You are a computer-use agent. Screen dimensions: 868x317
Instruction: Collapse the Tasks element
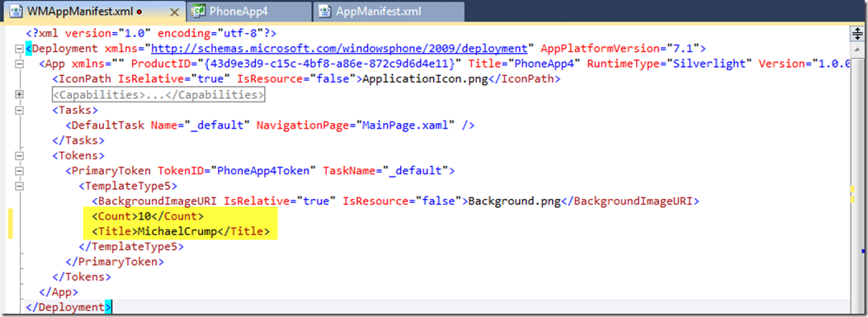20,111
